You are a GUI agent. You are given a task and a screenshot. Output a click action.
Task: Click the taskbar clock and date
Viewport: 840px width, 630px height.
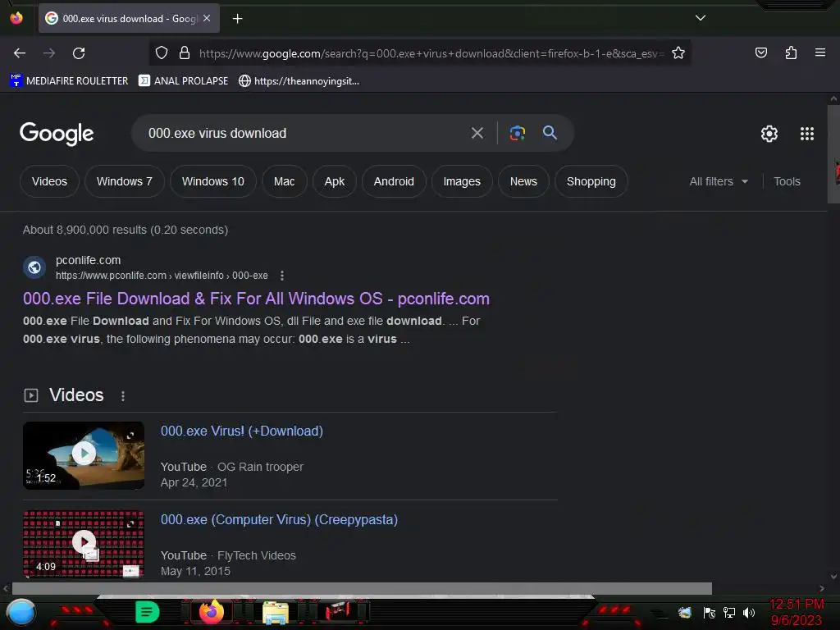797,612
